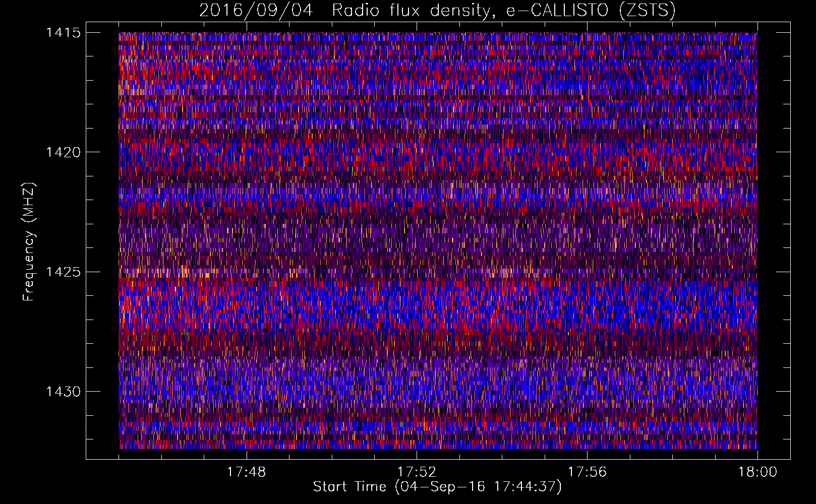Click the 17:56 time axis label
The image size is (816, 504).
pos(587,472)
